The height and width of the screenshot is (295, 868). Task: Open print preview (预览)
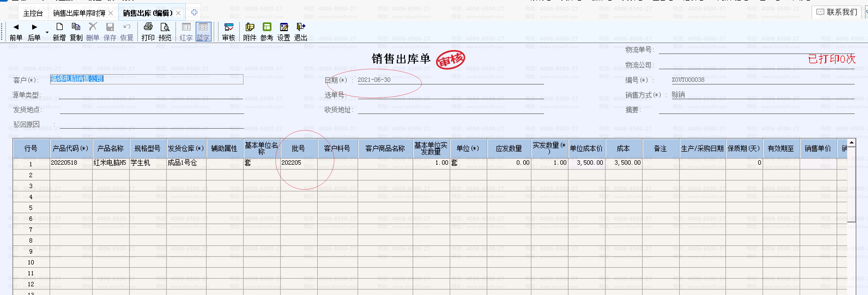[x=165, y=31]
